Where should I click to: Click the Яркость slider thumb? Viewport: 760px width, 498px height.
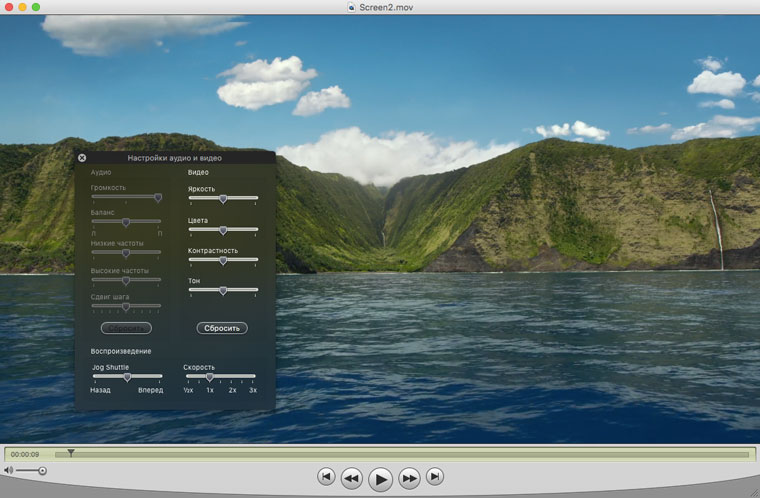[x=223, y=199]
